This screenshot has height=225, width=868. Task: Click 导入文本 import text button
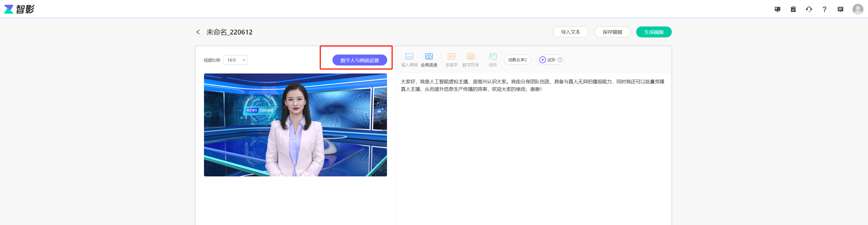570,32
